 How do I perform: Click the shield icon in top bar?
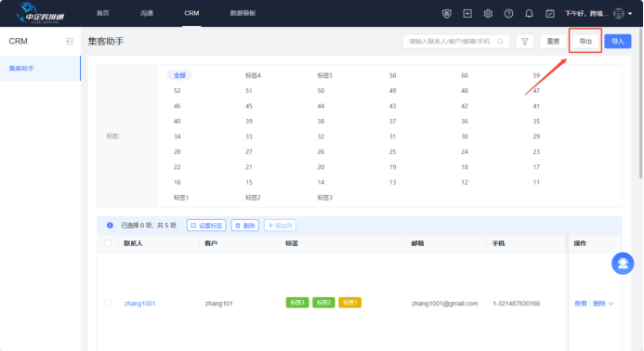[x=446, y=14]
